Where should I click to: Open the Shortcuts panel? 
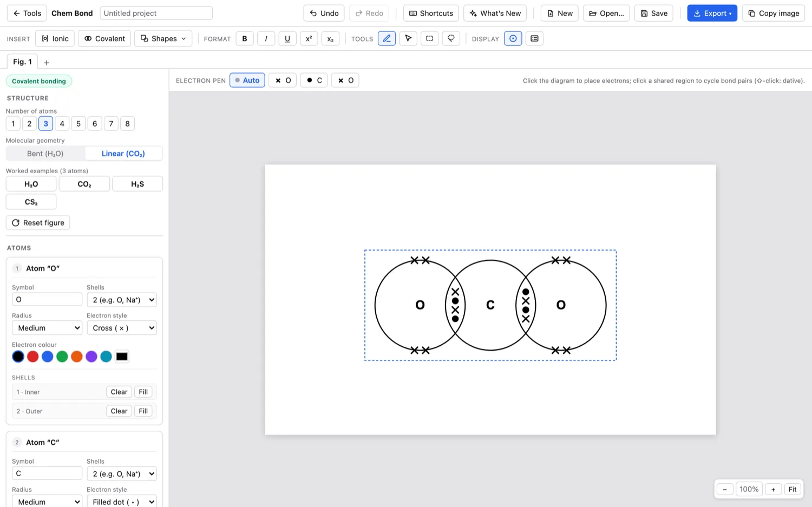pos(431,13)
